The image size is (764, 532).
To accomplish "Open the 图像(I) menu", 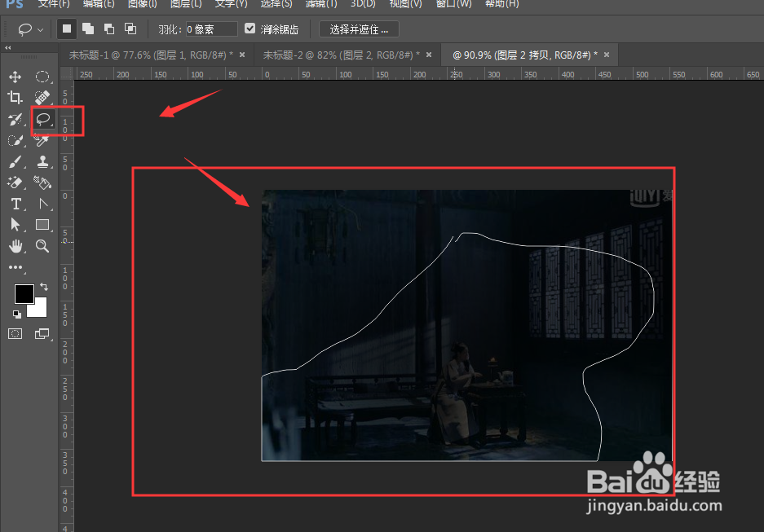I will pos(142,4).
